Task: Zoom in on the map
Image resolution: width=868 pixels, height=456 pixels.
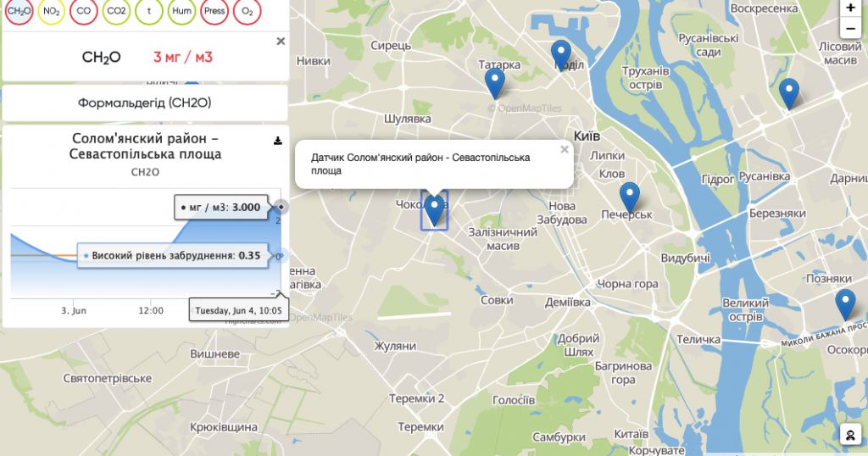Action: pyautogui.click(x=850, y=8)
